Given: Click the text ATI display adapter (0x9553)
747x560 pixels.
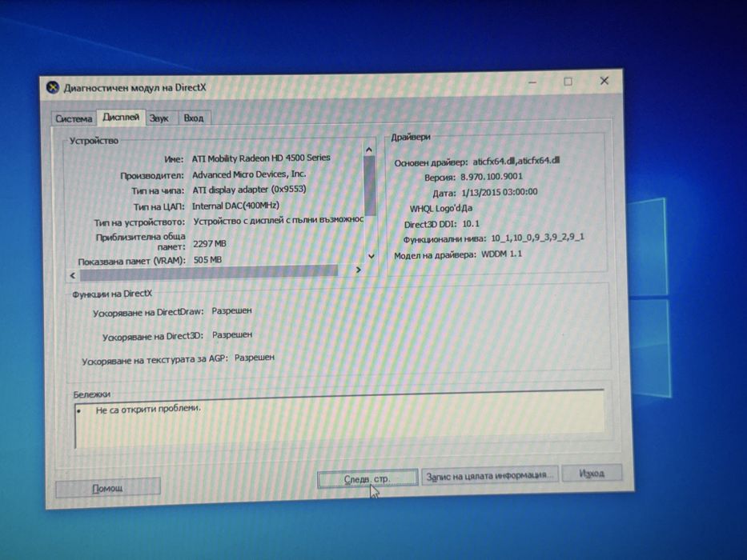Looking at the screenshot, I should click(249, 190).
